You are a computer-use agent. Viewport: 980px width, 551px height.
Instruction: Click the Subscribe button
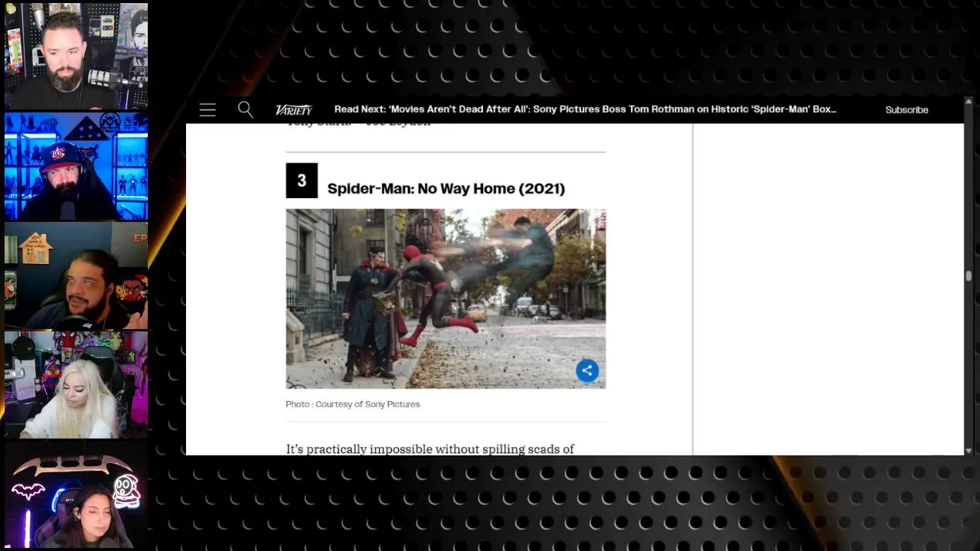coord(906,109)
